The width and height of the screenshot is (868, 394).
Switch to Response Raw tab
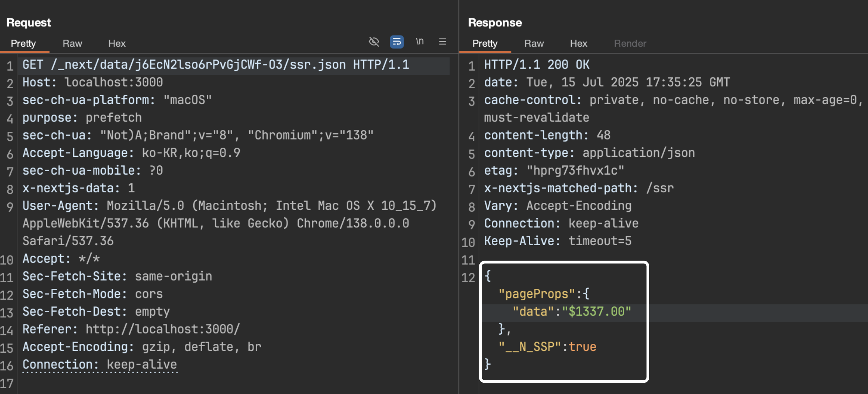point(534,44)
